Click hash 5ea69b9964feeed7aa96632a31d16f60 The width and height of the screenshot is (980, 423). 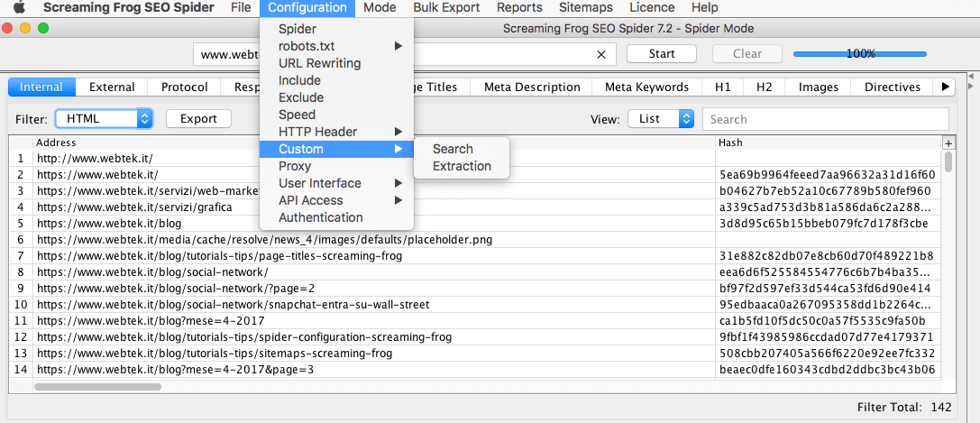coord(828,174)
